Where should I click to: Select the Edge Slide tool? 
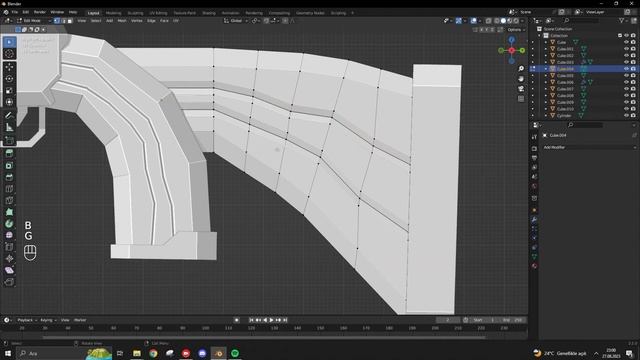coord(9,247)
